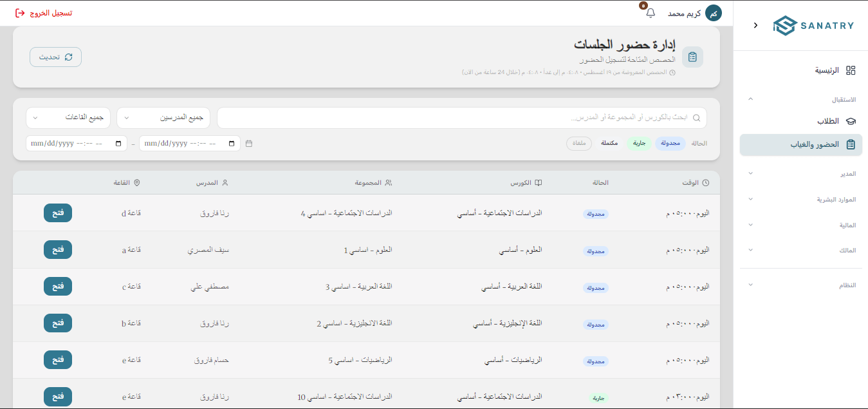Click the clock icon in the الوقت column header

[x=706, y=183]
